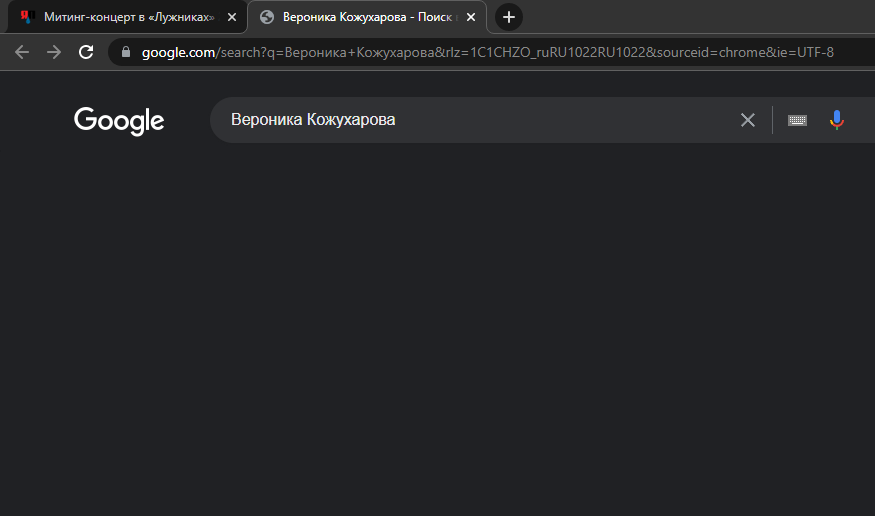Go back to the previous page
Screen dimensions: 875x516
pyautogui.click(x=22, y=52)
